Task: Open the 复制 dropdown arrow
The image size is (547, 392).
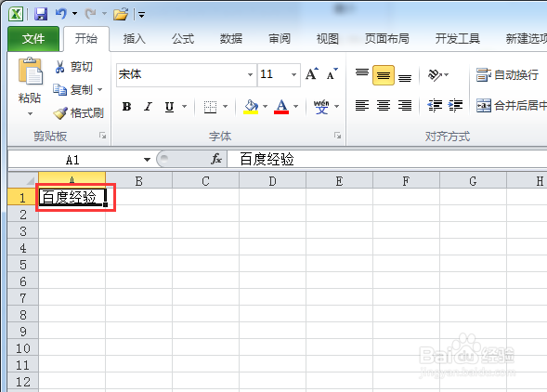Action: pos(100,90)
